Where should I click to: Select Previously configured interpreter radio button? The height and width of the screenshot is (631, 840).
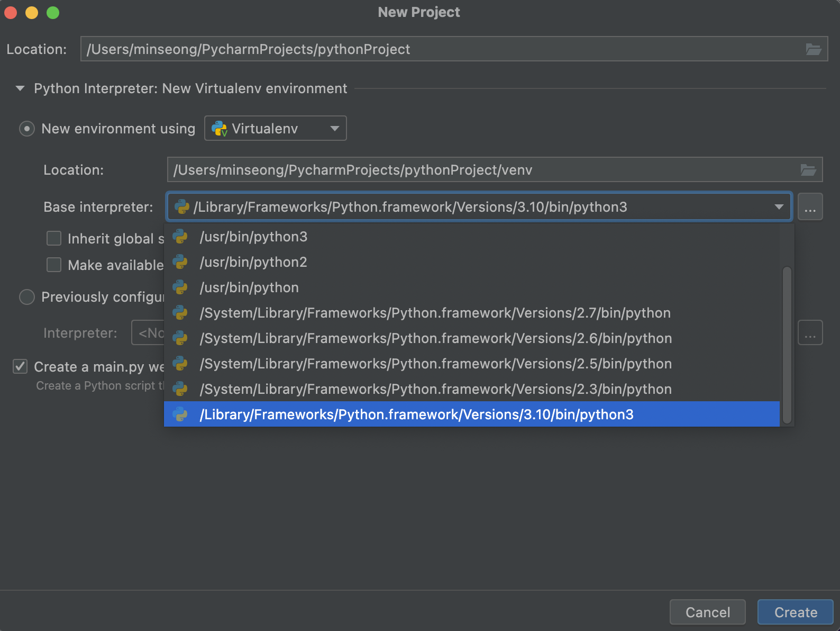tap(27, 297)
